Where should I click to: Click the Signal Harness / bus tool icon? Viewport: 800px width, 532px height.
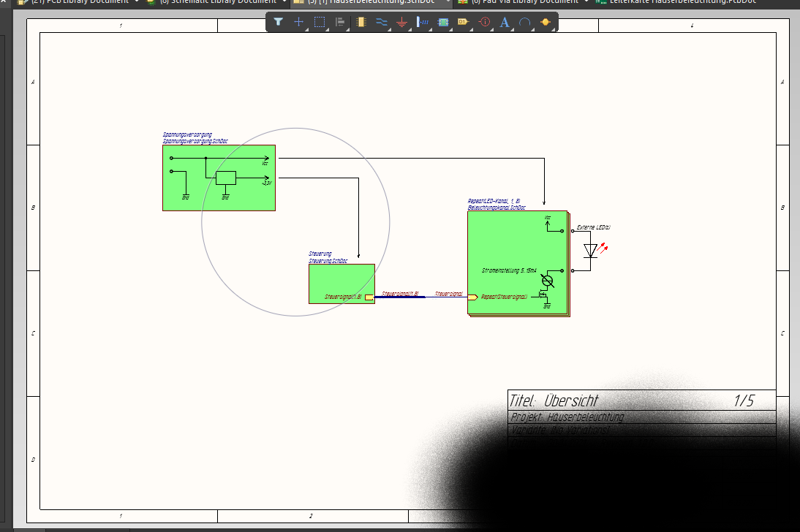(x=423, y=22)
